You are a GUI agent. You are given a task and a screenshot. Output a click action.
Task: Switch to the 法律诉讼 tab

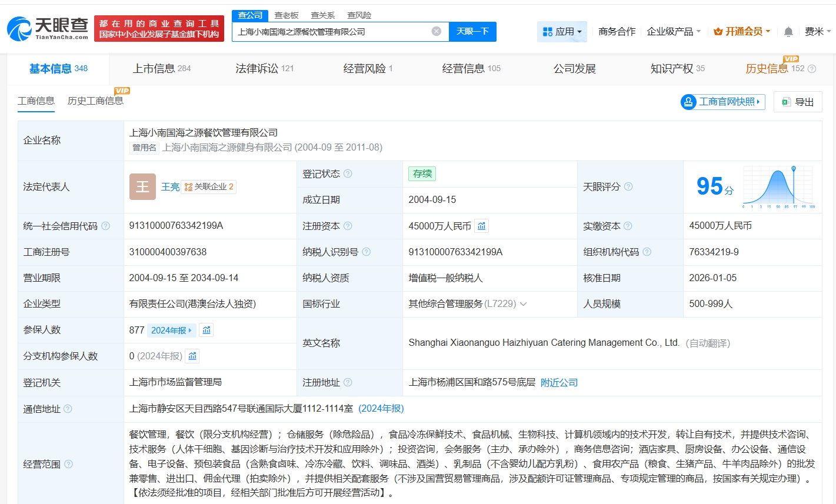(x=264, y=69)
